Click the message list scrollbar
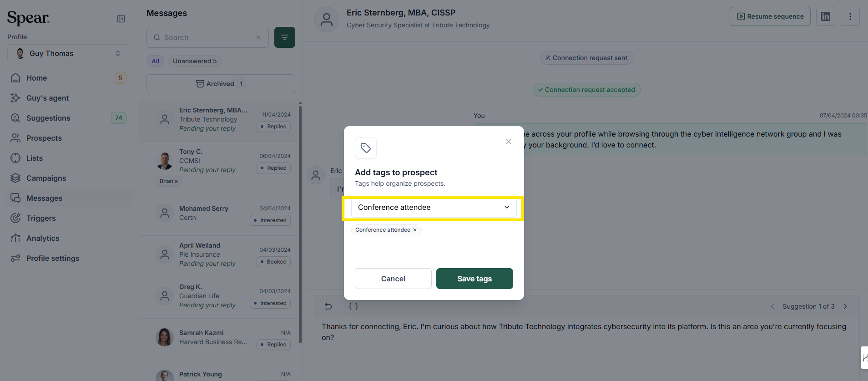The width and height of the screenshot is (868, 381). coord(300,223)
